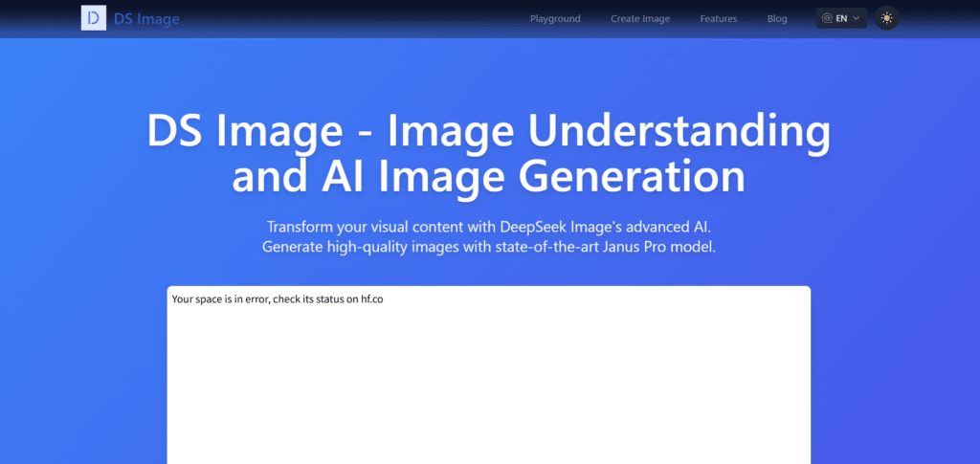
Task: Click the 'Transform your visual content' subtitle line
Action: pos(489,227)
